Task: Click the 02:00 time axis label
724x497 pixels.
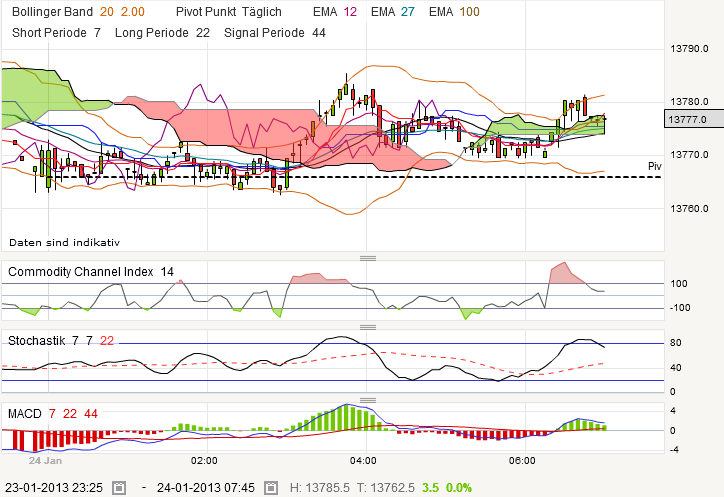Action: coord(204,461)
